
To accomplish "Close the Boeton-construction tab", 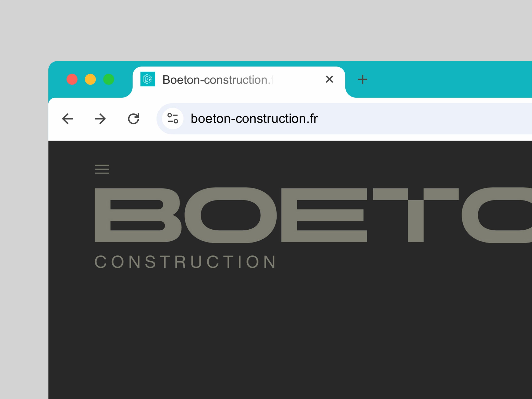I will pyautogui.click(x=329, y=79).
